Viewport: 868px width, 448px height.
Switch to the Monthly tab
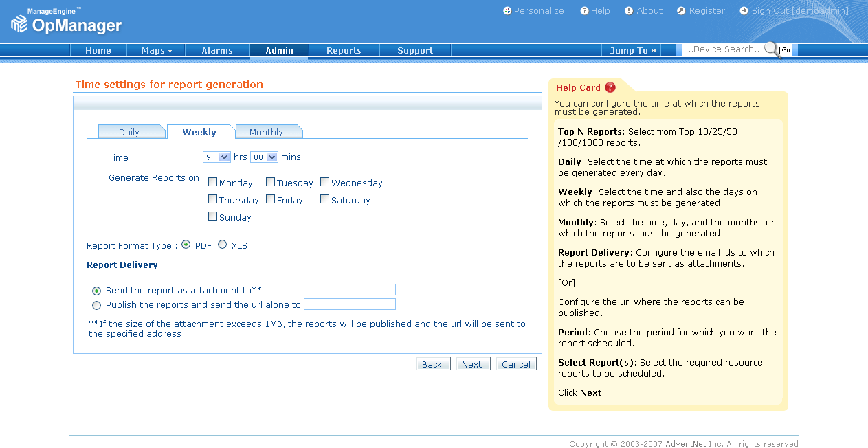point(266,132)
